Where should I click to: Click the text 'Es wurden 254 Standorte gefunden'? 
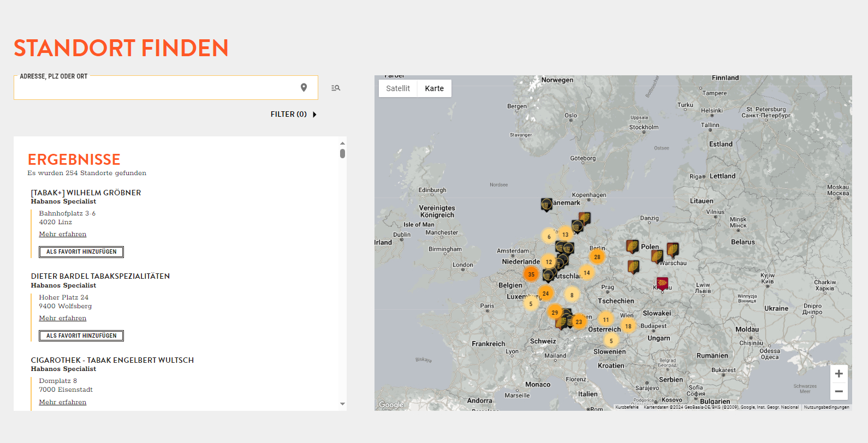click(x=87, y=173)
